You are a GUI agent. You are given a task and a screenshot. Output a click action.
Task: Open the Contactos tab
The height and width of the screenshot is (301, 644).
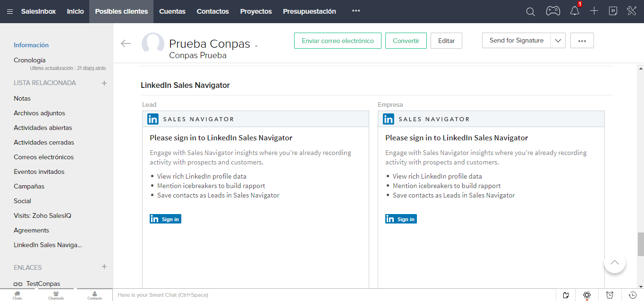point(213,11)
